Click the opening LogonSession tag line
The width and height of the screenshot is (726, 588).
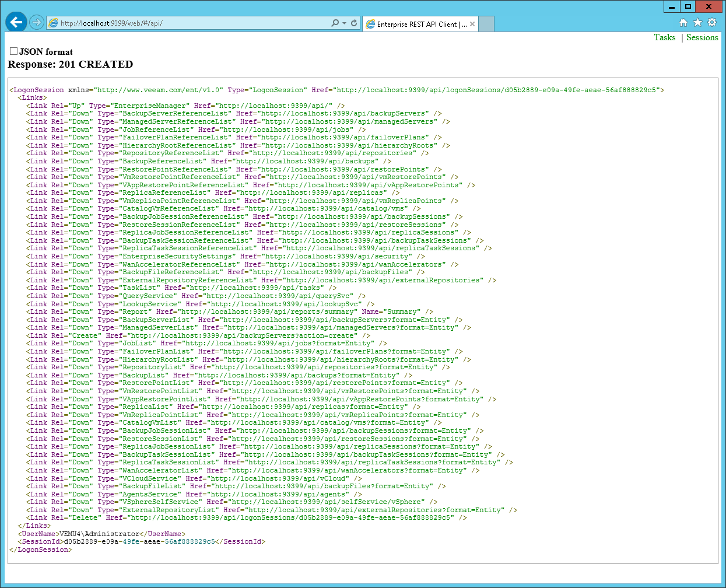pos(337,90)
